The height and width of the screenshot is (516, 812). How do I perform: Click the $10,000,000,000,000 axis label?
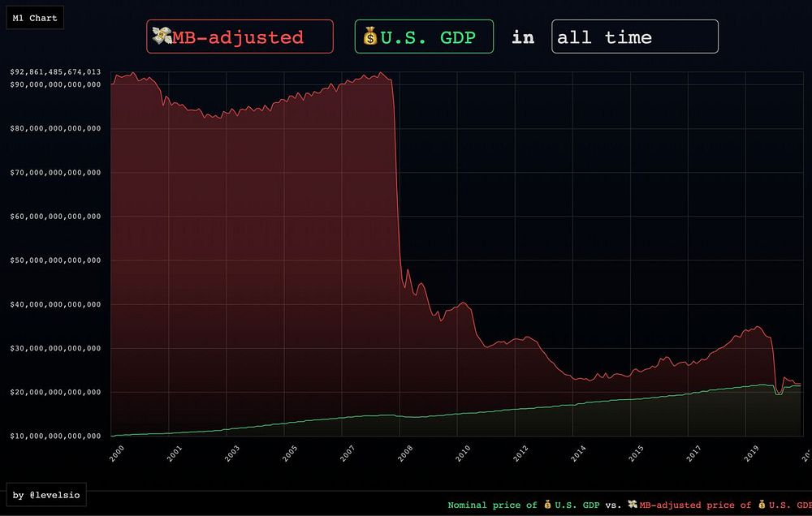point(55,436)
